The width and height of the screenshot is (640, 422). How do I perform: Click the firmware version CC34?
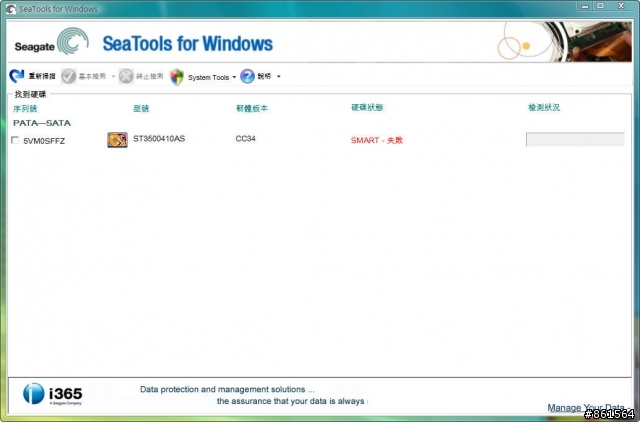[x=245, y=139]
